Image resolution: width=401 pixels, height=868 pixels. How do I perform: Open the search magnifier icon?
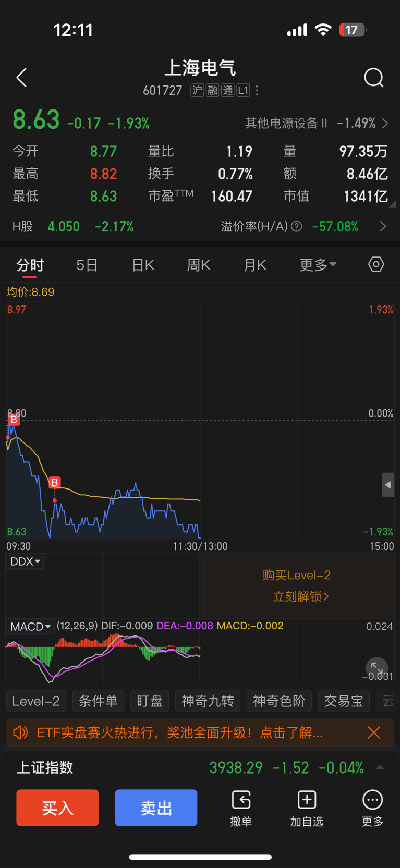click(374, 78)
